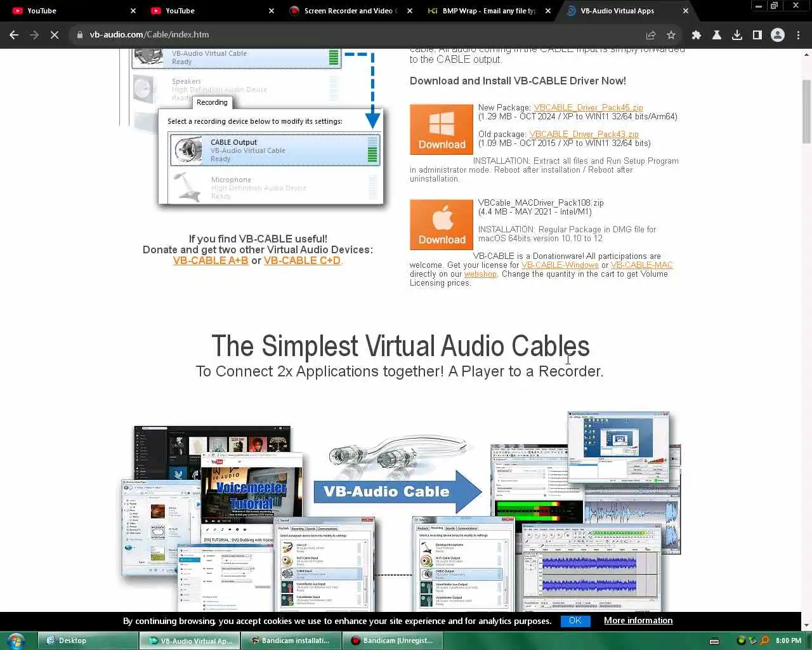The height and width of the screenshot is (650, 812).
Task: Click the scrollbar down arrow
Action: pos(806,625)
